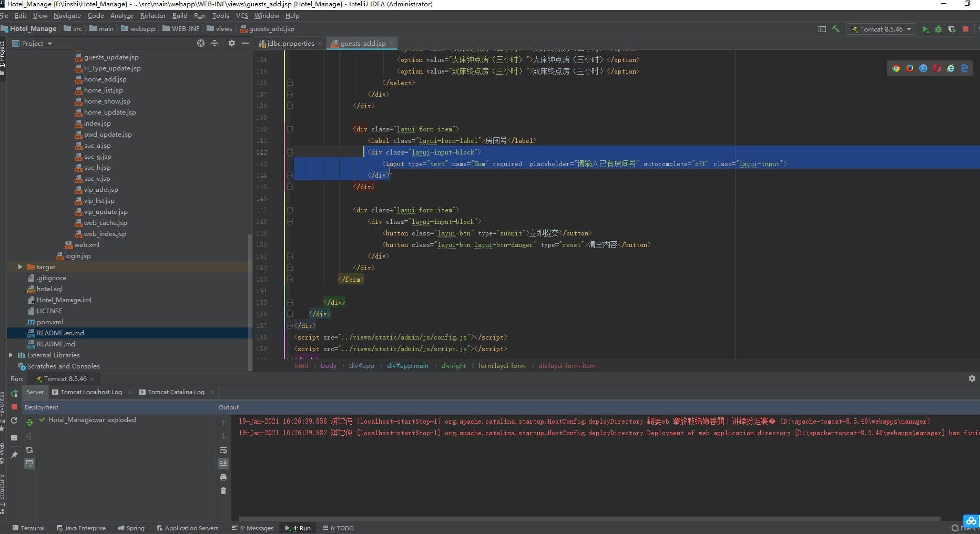
Task: Open page in Internet Explorer
Action: tap(951, 68)
